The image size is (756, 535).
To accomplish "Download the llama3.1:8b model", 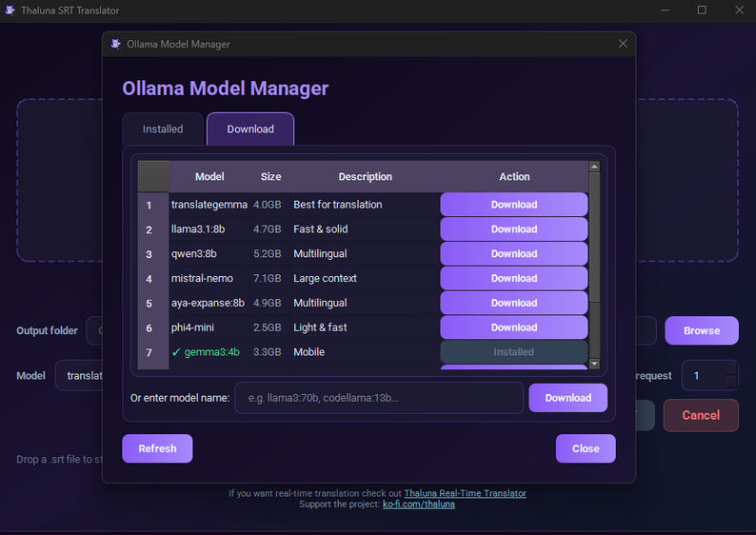I will click(513, 228).
